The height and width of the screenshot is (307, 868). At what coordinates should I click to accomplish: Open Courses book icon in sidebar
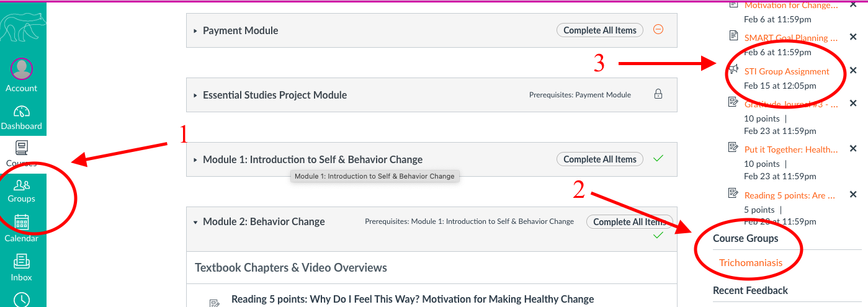[x=22, y=148]
